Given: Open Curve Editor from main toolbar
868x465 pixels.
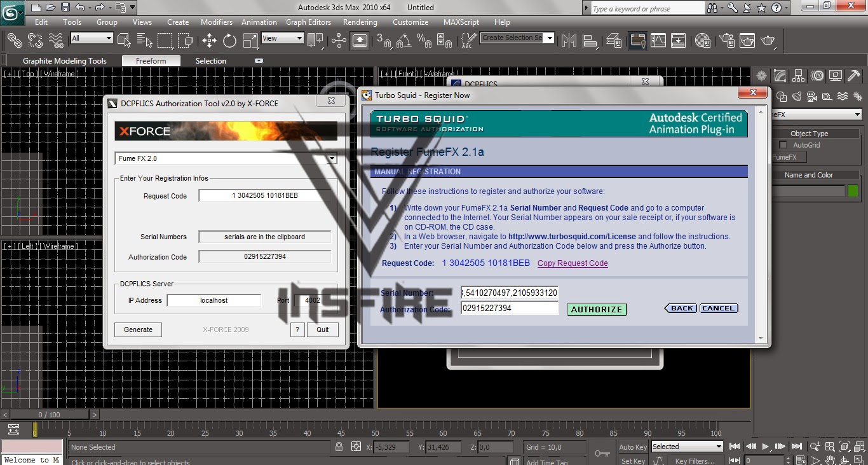Looking at the screenshot, I should point(658,41).
